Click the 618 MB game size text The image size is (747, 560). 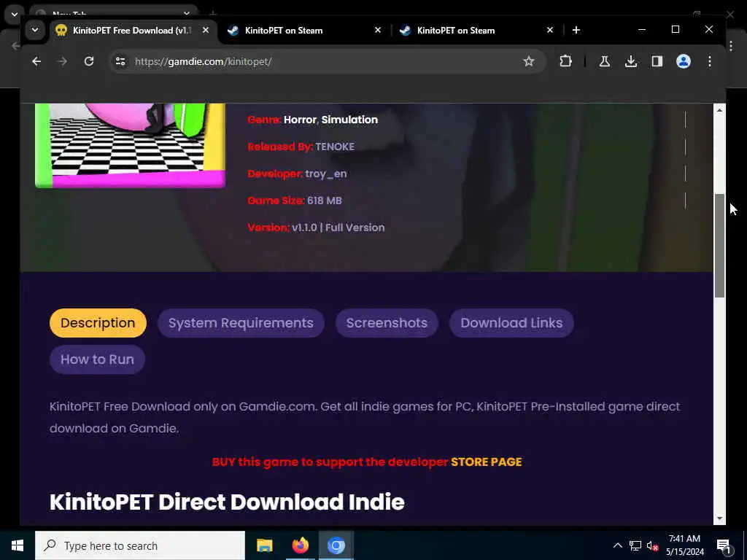pos(325,201)
